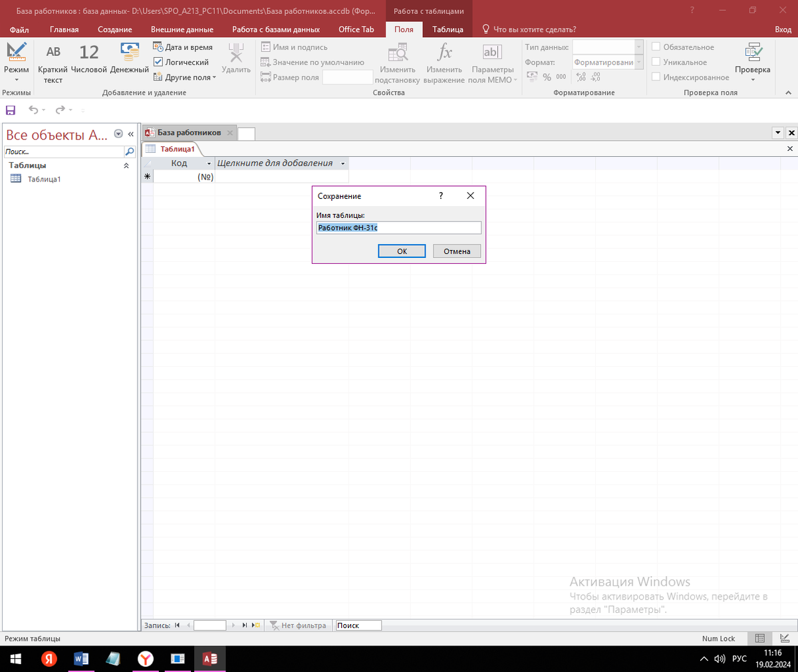Collapse the ribbon with the chevron arrow
The image size is (798, 672).
pyautogui.click(x=789, y=92)
